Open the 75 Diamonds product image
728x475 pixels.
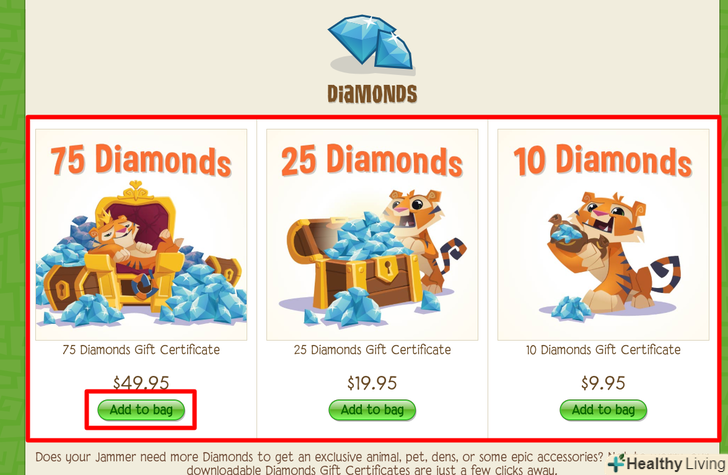coord(141,235)
